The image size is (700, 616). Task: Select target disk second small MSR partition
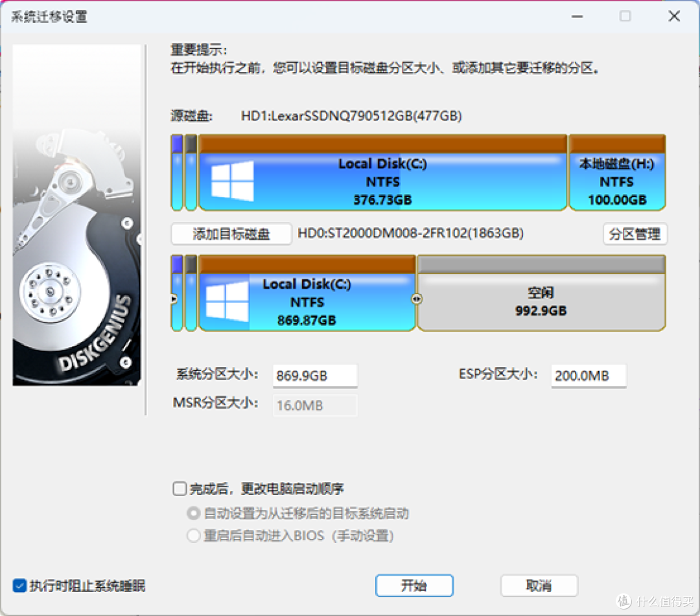point(191,293)
